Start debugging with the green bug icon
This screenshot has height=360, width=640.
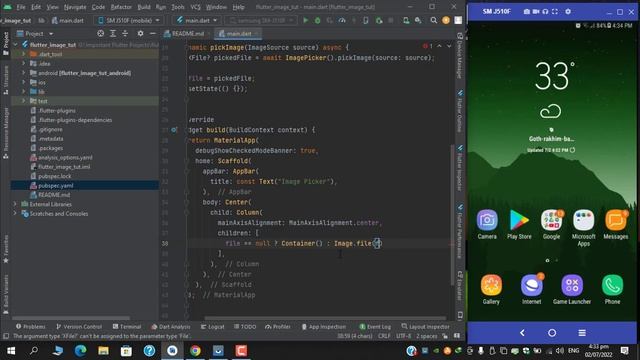pos(317,20)
